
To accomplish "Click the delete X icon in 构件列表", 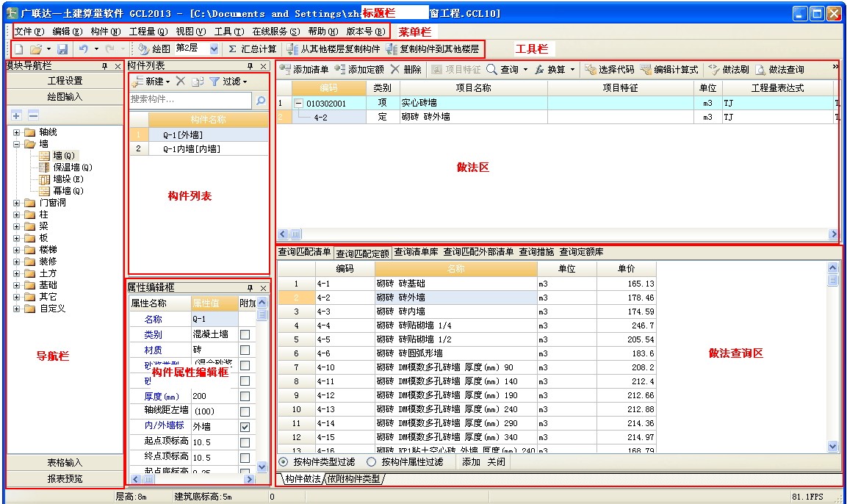I will pos(181,81).
